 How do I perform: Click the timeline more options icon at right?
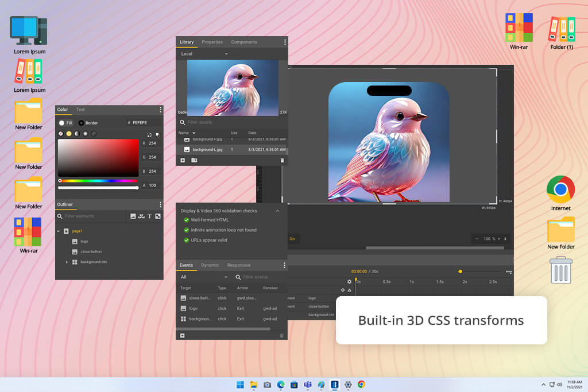(x=509, y=271)
